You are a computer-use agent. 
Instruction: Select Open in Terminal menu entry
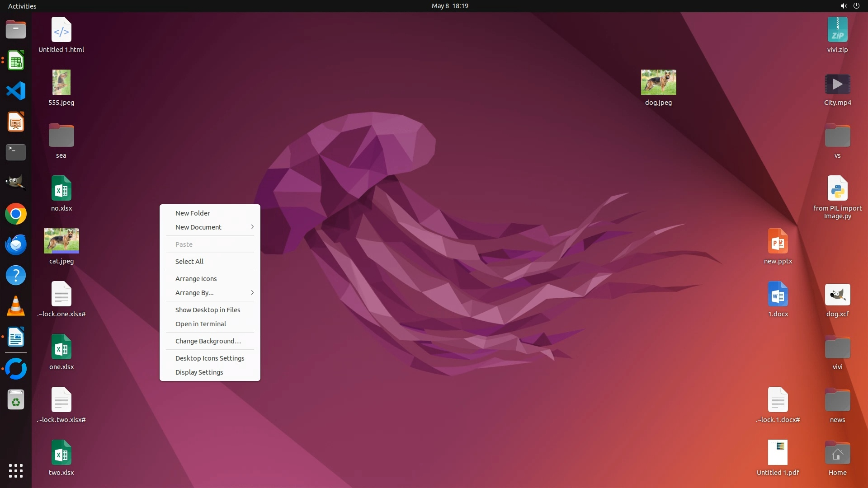coord(201,324)
